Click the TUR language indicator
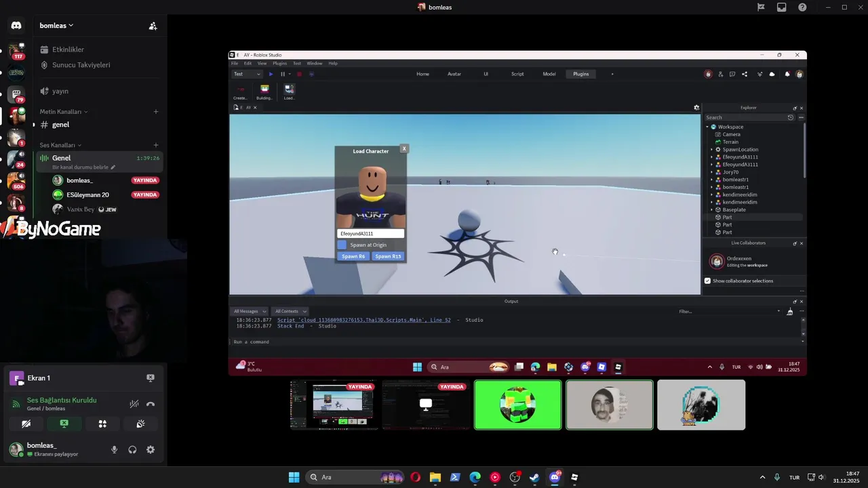The image size is (868, 488). 794,477
